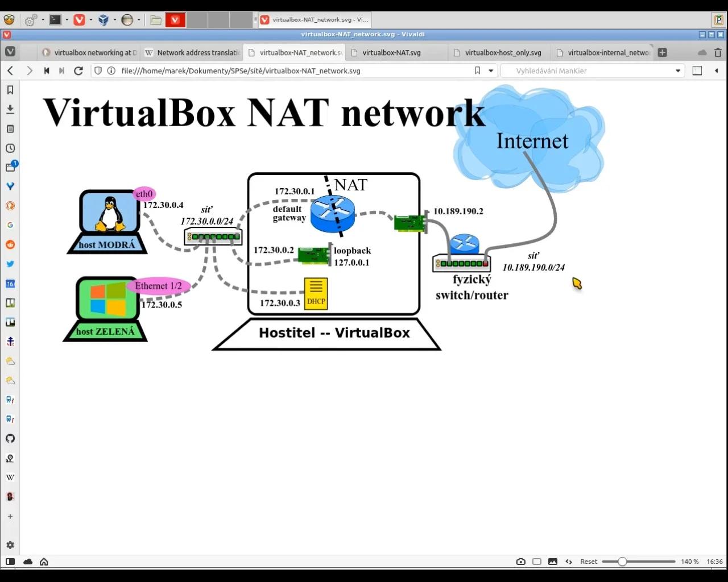Toggle the sidebar panel visibility button
The height and width of the screenshot is (582, 728).
pyautogui.click(x=697, y=70)
